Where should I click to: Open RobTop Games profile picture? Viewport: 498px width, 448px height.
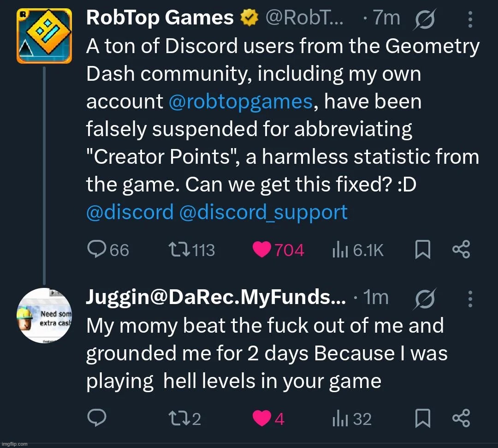[x=44, y=36]
